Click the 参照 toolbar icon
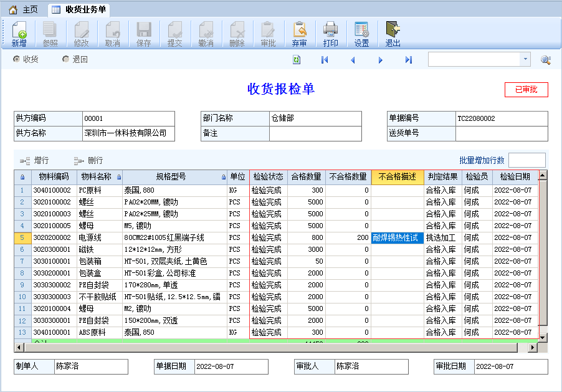The height and width of the screenshot is (392, 562). click(x=50, y=34)
